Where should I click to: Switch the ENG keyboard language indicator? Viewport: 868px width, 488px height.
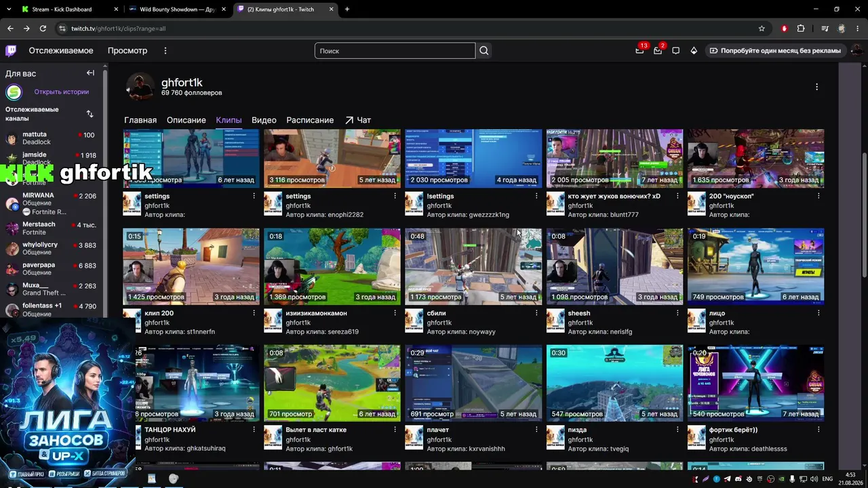click(827, 479)
